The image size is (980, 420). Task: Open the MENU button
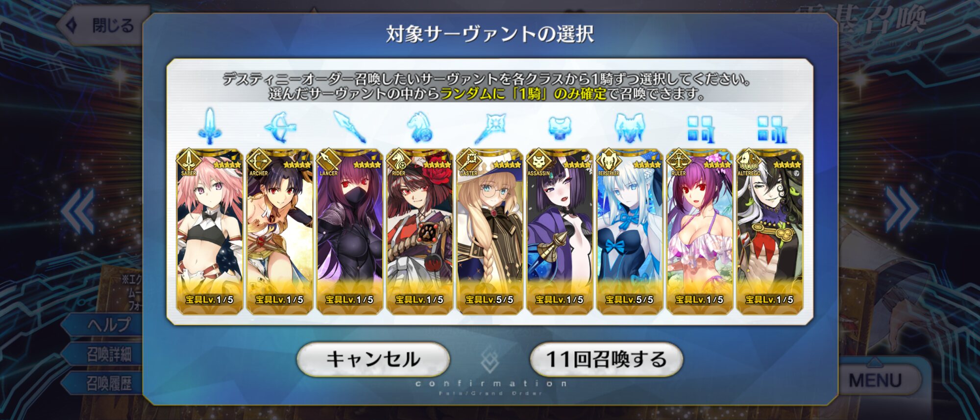(875, 380)
